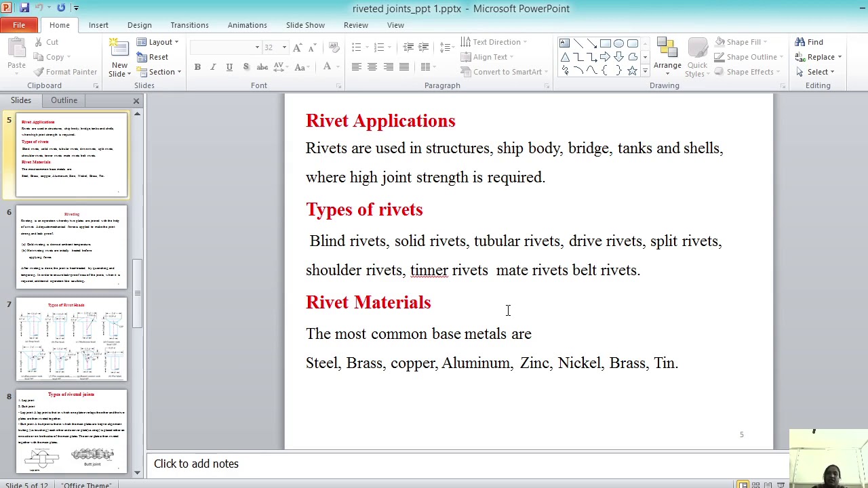Click Increase Font Size icon
Screen dimensions: 868x488
point(298,47)
